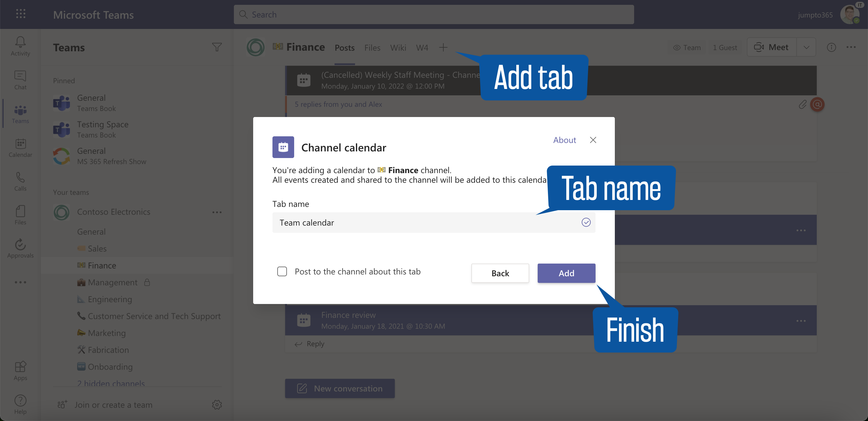
Task: Open team settings gear near Join or create
Action: click(x=217, y=404)
